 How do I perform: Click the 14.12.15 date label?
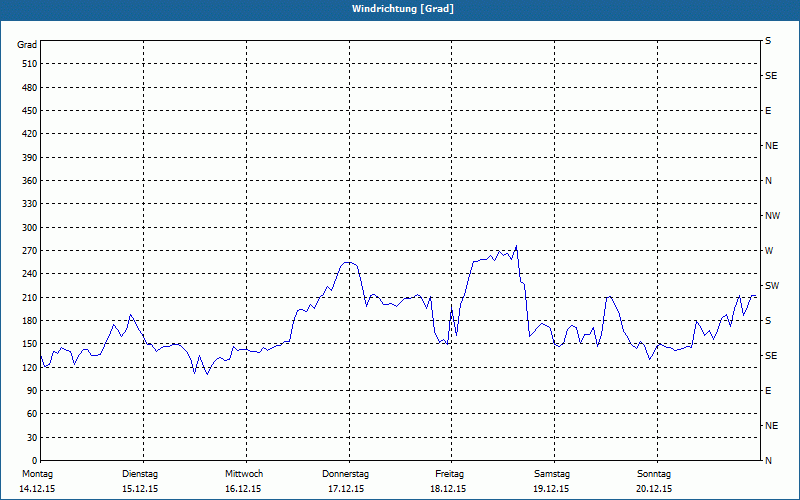coord(37,489)
